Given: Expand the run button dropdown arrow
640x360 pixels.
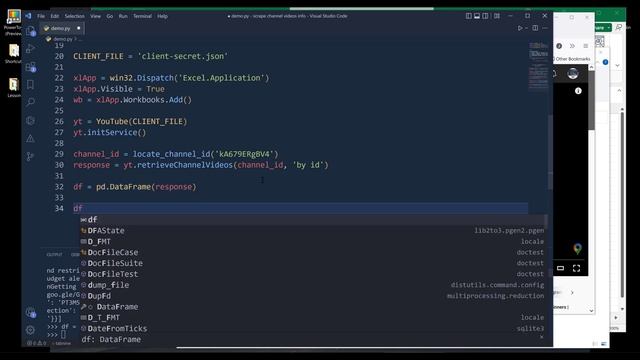Looking at the screenshot, I should [526, 28].
